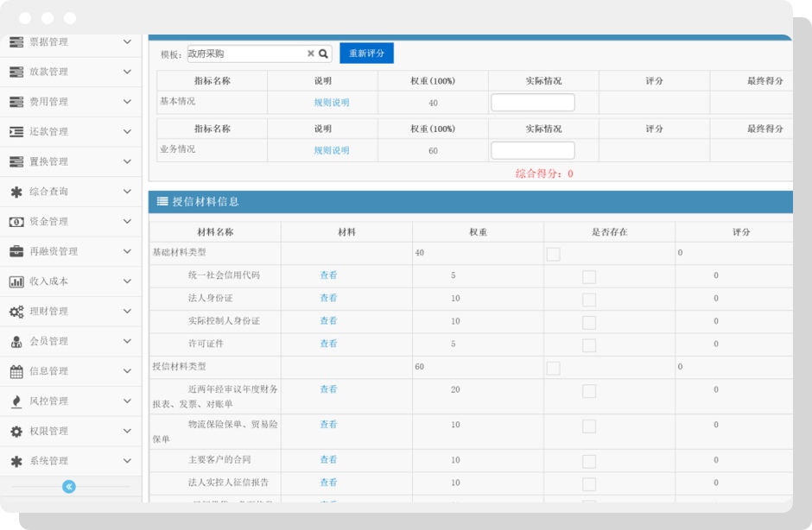Click the 收入成本 bar chart icon
The image size is (812, 530).
point(16,281)
